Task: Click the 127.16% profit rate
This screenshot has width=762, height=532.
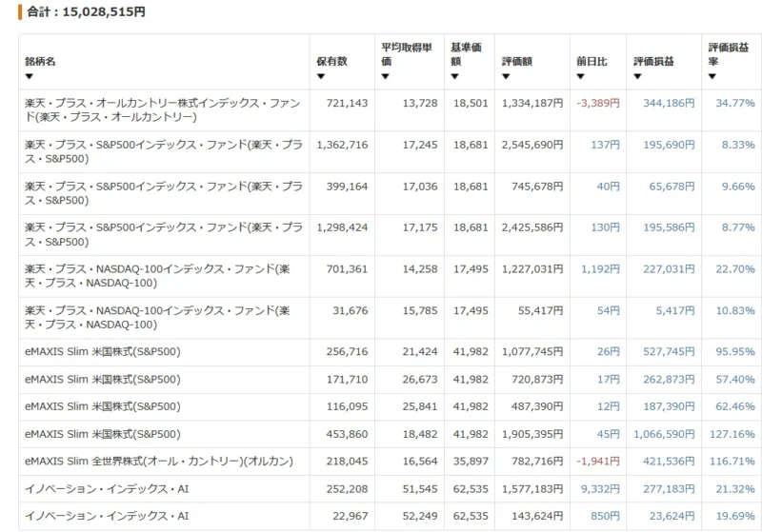Action: point(732,434)
